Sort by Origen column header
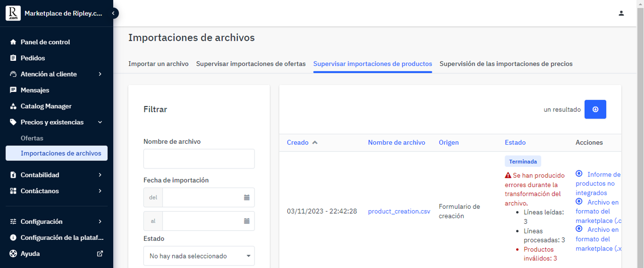644x268 pixels. (x=449, y=143)
